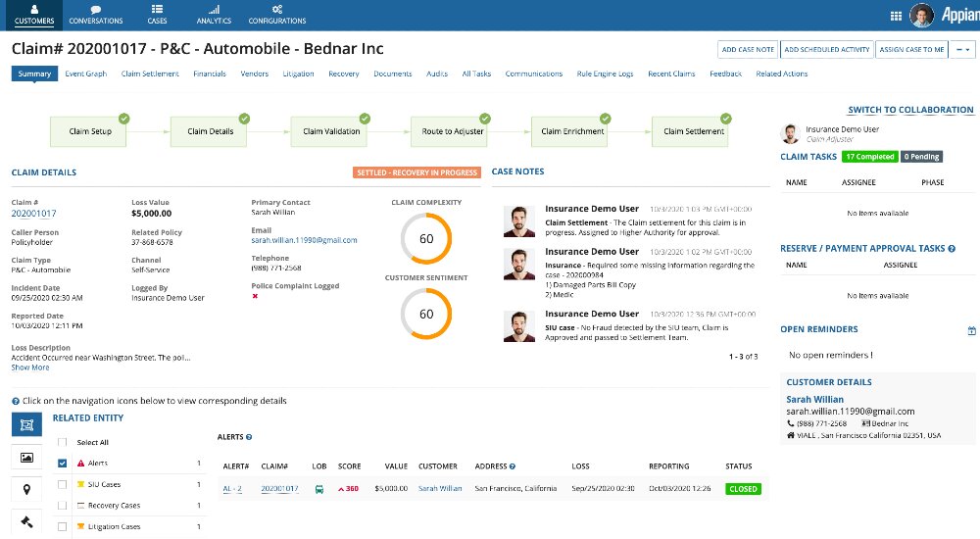Screen dimensions: 980x539
Task: Open the Recent Claims tab
Action: click(671, 73)
